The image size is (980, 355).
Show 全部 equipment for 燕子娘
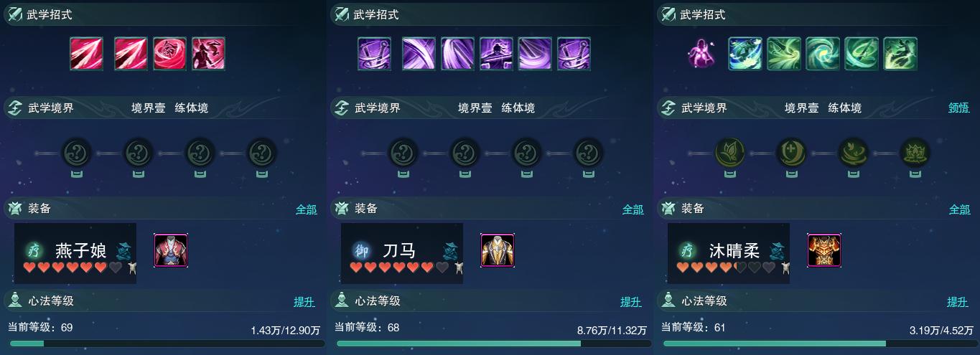(x=307, y=209)
